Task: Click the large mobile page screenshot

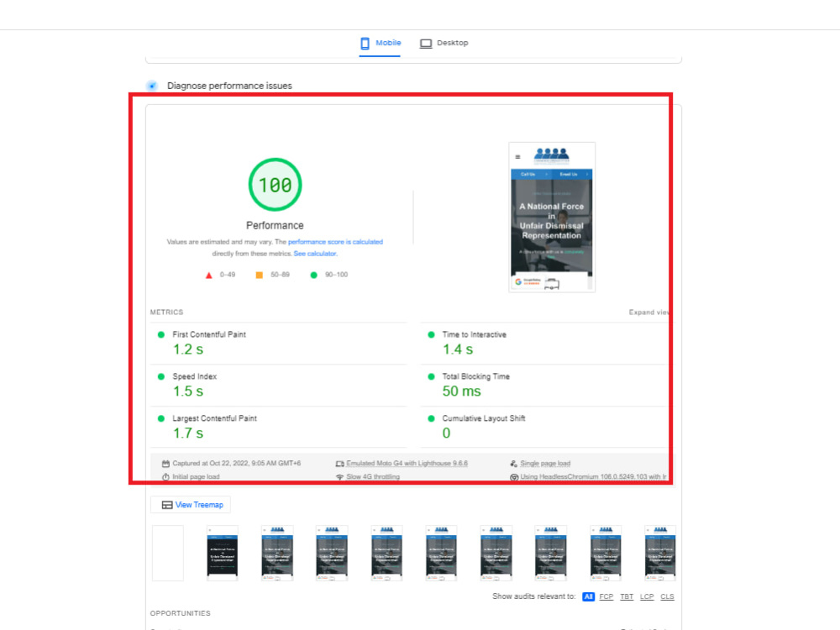Action: (x=552, y=217)
